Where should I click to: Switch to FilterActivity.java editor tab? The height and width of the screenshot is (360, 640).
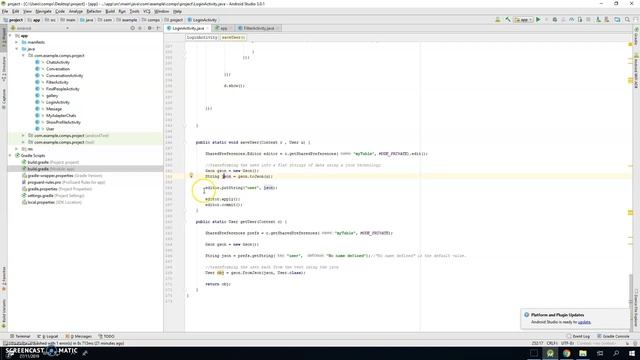click(x=259, y=28)
